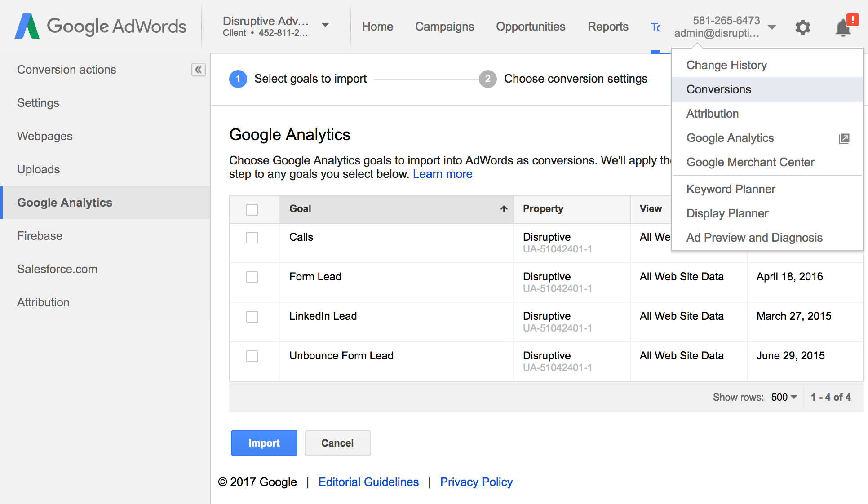This screenshot has width=868, height=504.
Task: Click the Google AdWords logo
Action: [101, 26]
